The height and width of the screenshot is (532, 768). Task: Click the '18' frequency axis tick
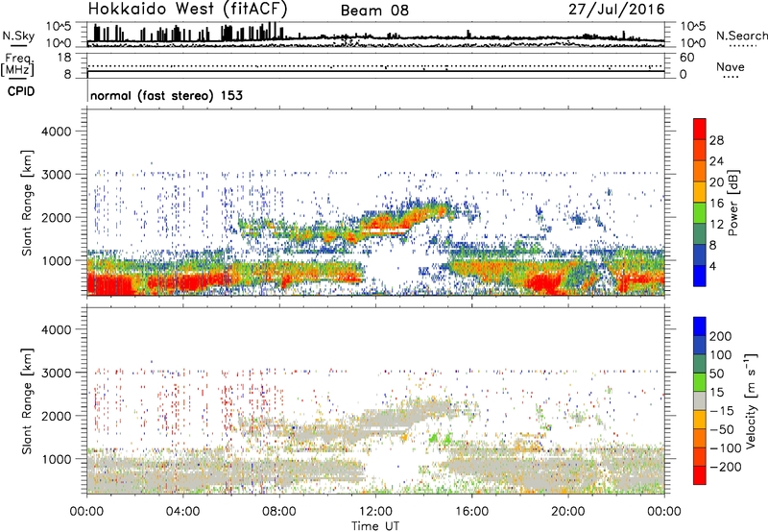click(x=64, y=58)
